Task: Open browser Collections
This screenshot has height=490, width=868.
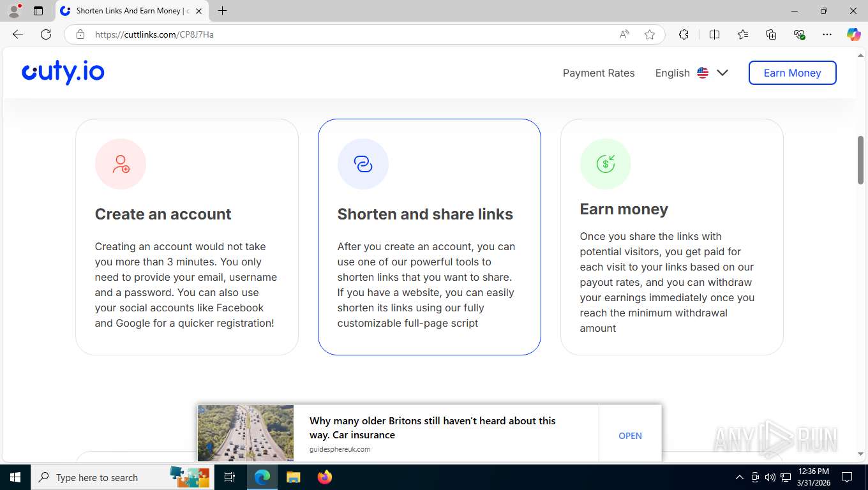Action: [771, 34]
